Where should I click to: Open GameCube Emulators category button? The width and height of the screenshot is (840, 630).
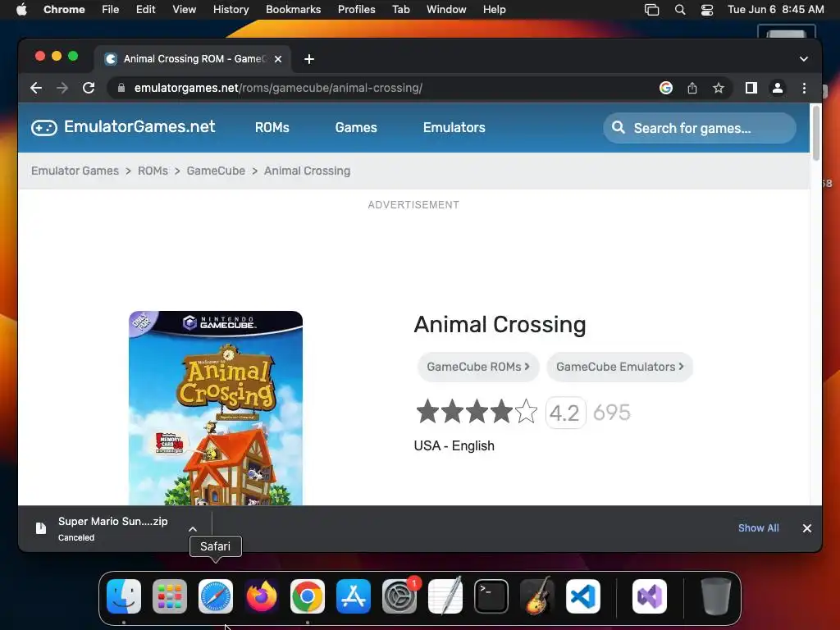(620, 367)
